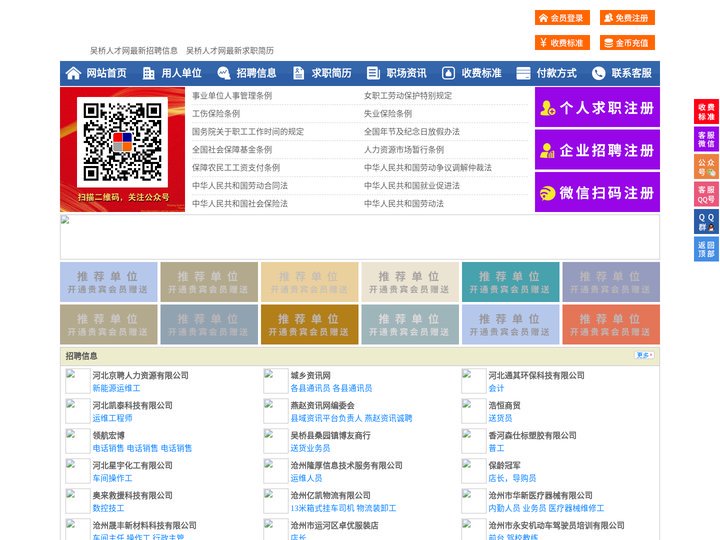
Task: Click the 客服微信 floating sidebar icon
Action: [706, 139]
